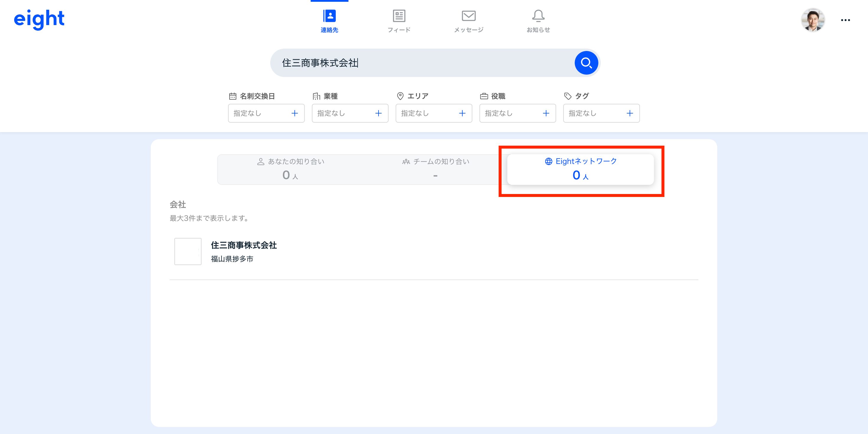Click the tag icon beside タグ
The height and width of the screenshot is (434, 868).
pyautogui.click(x=568, y=96)
